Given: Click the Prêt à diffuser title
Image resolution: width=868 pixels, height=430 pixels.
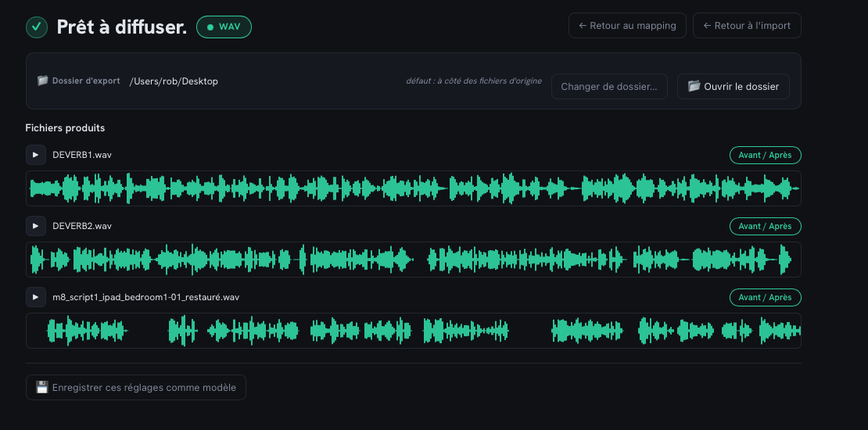Looking at the screenshot, I should coord(122,27).
